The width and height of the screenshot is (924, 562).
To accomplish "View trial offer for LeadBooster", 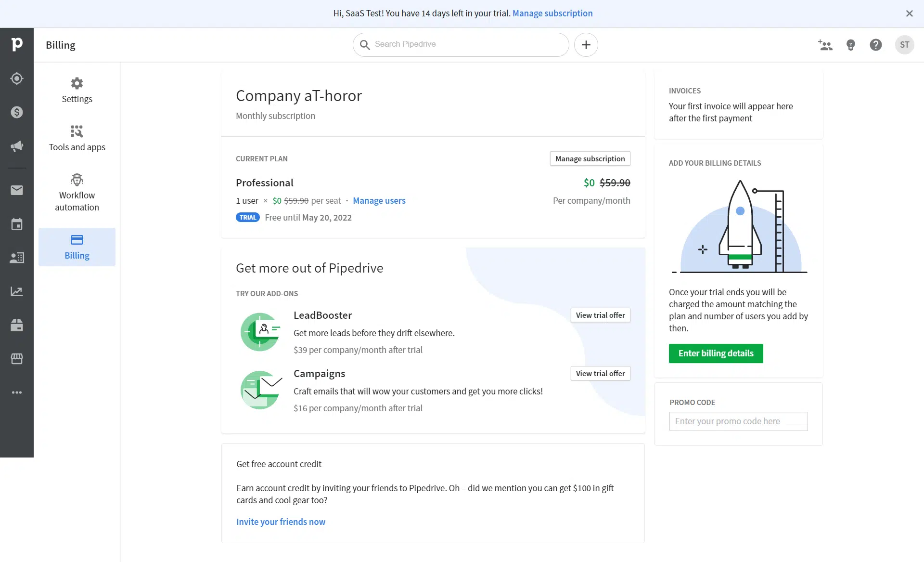I will (600, 315).
